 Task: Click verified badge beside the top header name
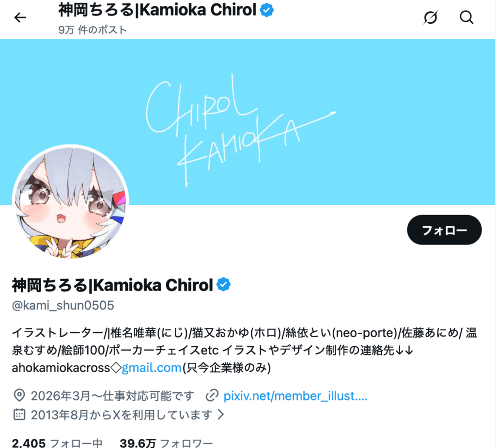(x=267, y=10)
